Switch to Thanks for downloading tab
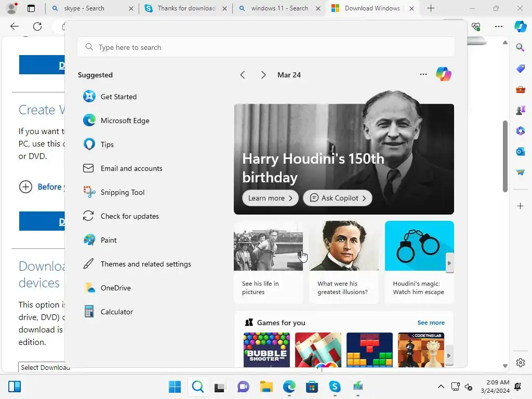Viewport: 532px width, 399px height. 185,8
